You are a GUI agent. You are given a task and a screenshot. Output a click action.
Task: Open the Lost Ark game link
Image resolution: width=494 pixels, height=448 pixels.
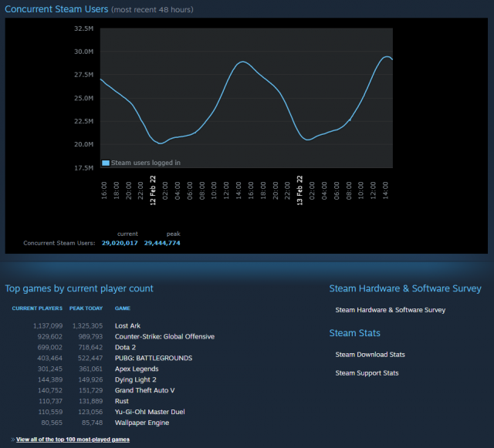(x=127, y=326)
